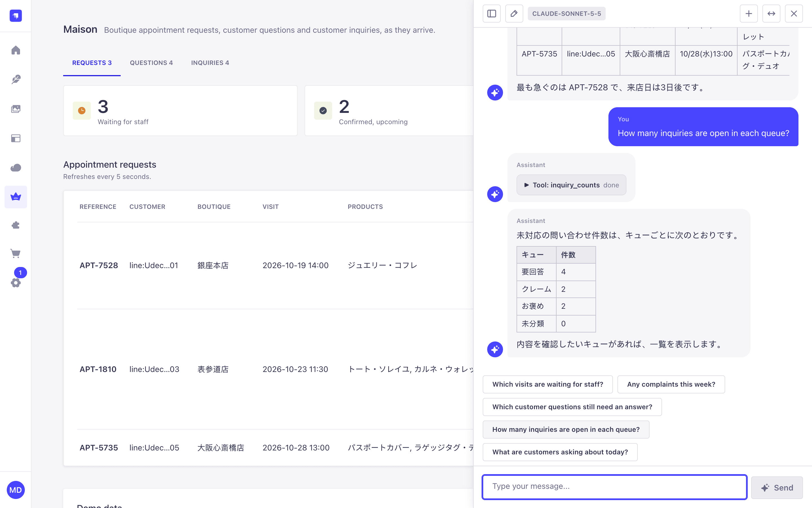
Task: Click the Confirmed, upcoming stat card
Action: click(389, 111)
